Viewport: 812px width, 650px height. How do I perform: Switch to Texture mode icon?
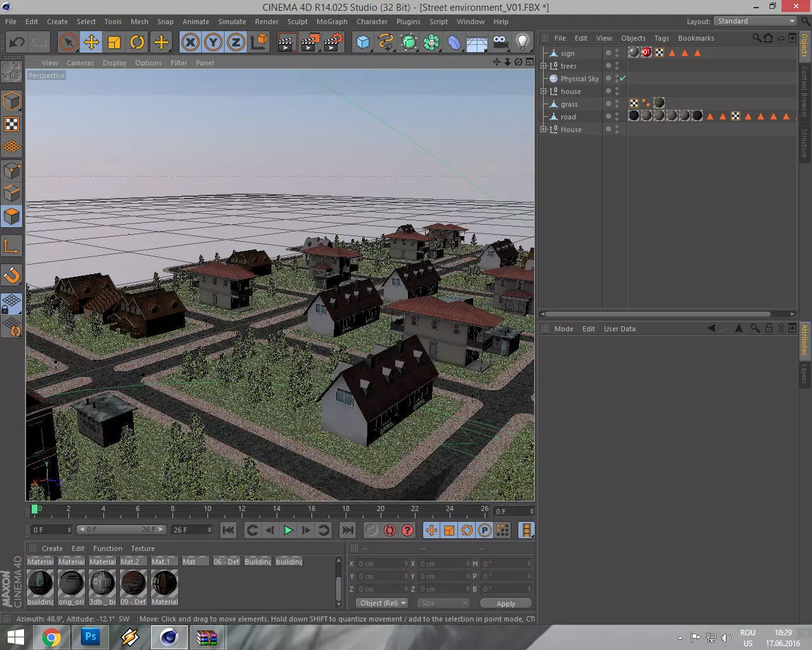[x=12, y=124]
